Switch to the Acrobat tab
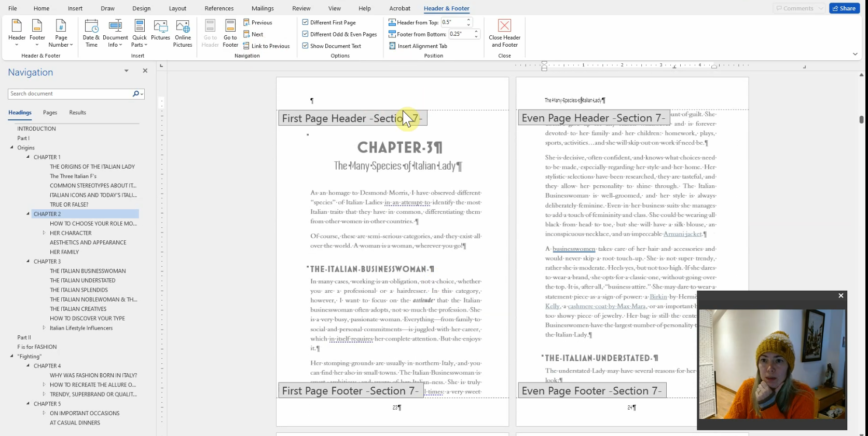The width and height of the screenshot is (868, 436). point(399,8)
